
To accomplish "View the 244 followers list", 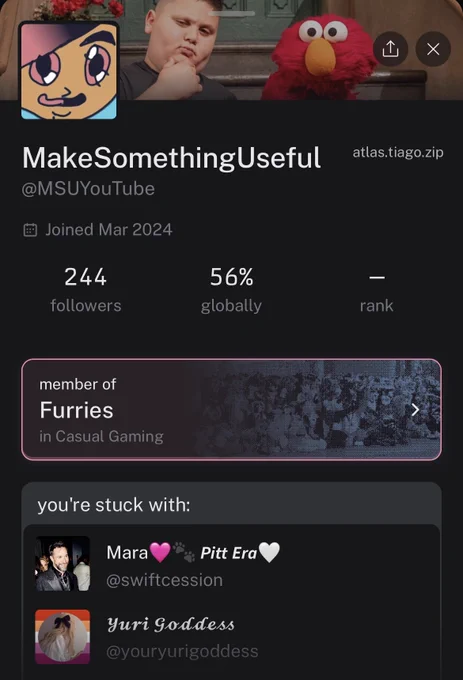I will tap(85, 290).
